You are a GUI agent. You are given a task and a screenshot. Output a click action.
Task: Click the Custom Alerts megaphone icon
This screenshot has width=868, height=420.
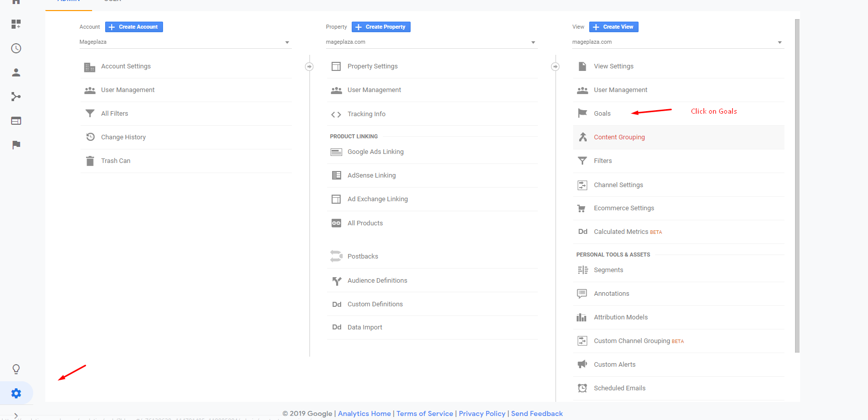582,364
